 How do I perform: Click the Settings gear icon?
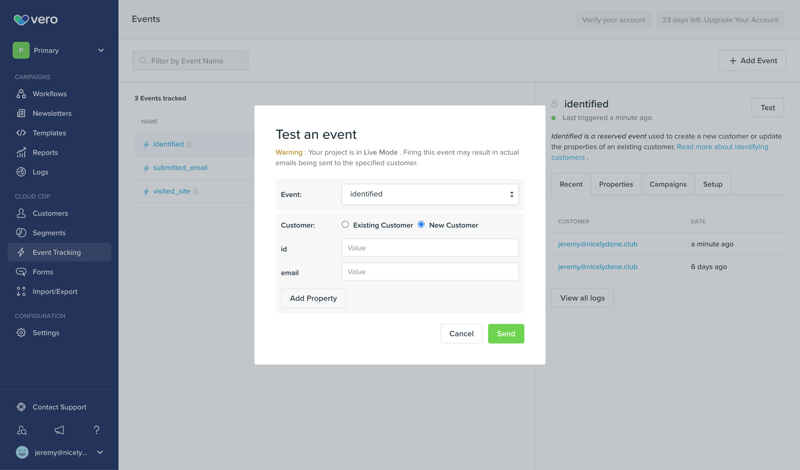pyautogui.click(x=21, y=333)
